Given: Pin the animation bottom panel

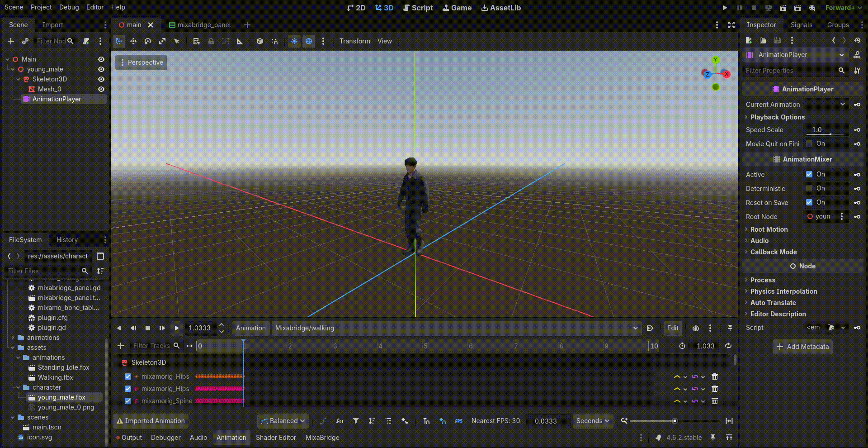Looking at the screenshot, I should click(730, 328).
